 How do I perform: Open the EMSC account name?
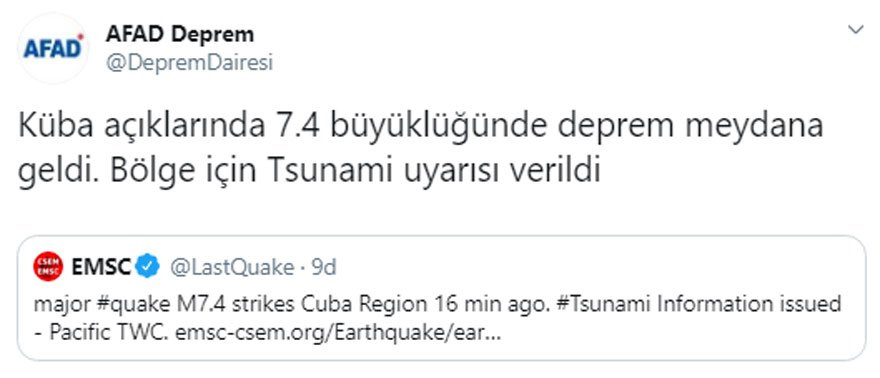pyautogui.click(x=101, y=266)
